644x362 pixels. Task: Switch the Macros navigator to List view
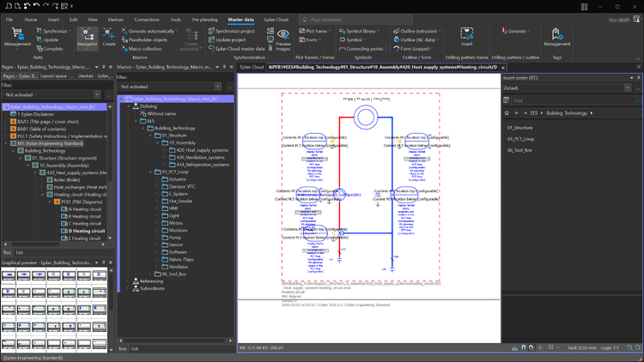[135, 349]
